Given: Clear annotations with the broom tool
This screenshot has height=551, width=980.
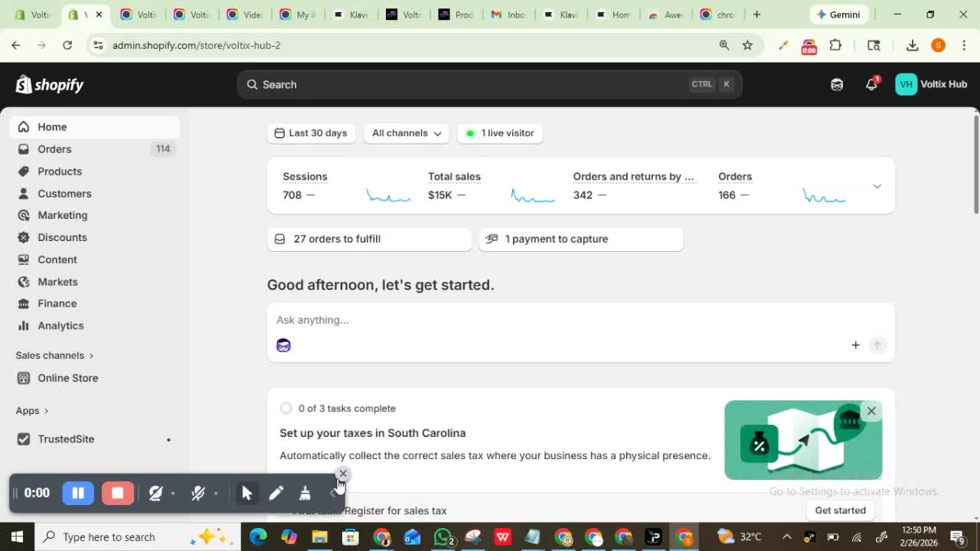Looking at the screenshot, I should 305,493.
